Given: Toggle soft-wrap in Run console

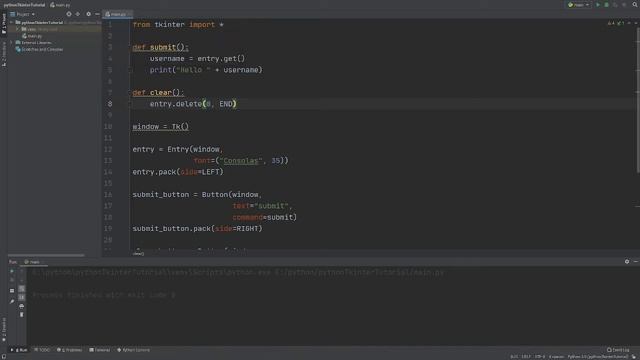Looking at the screenshot, I should (x=22, y=289).
